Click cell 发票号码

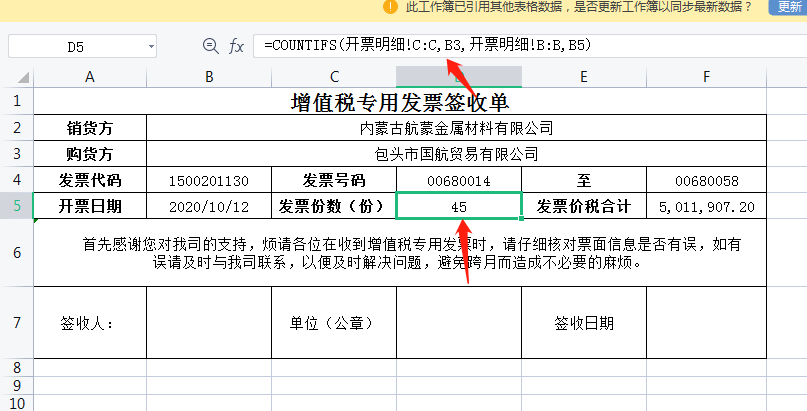point(334,180)
